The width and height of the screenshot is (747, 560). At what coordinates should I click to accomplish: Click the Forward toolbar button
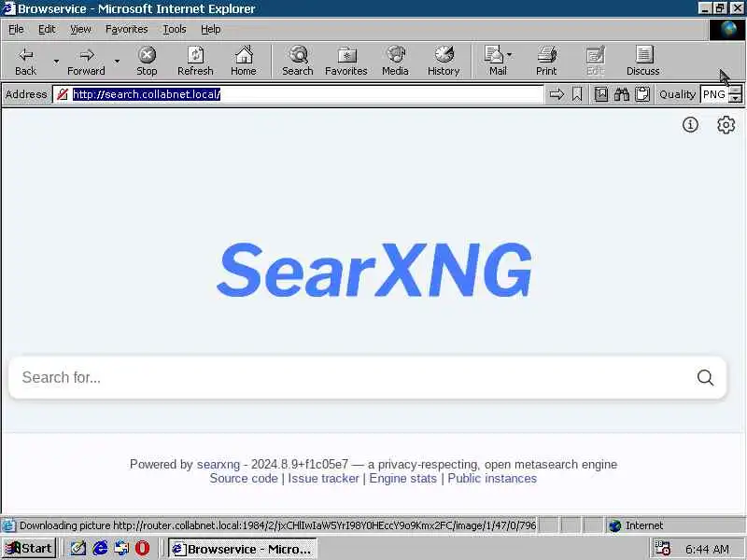point(86,61)
